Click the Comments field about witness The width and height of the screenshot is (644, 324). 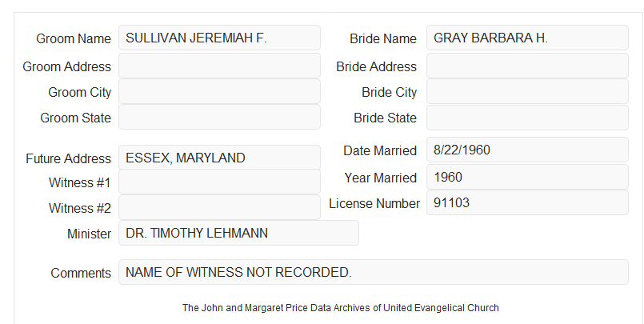point(374,272)
